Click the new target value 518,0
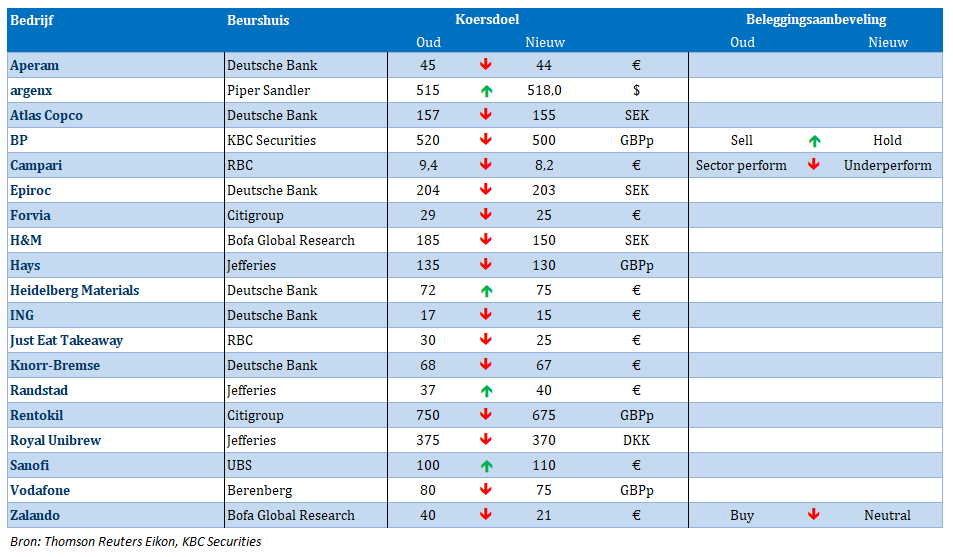This screenshot has height=557, width=953. (545, 91)
